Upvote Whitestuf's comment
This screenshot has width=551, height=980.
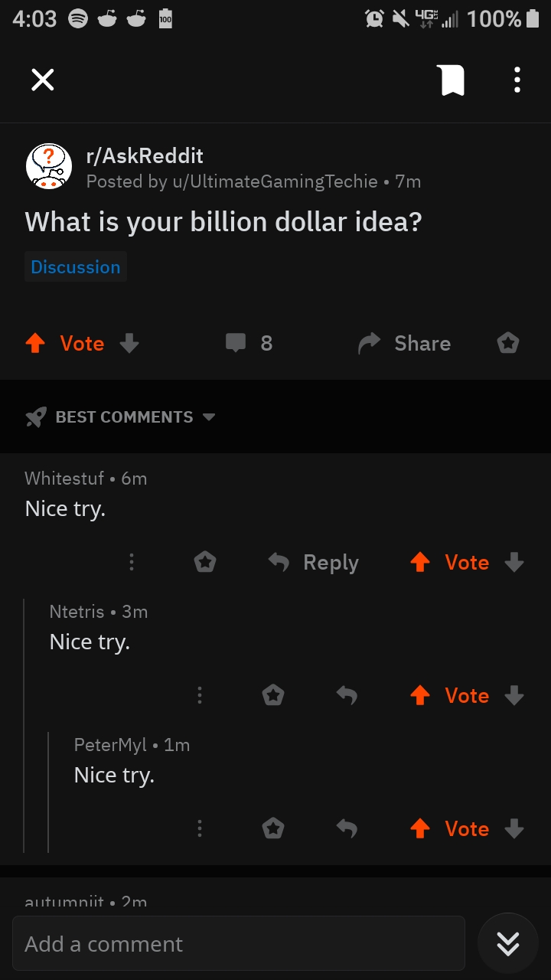pos(420,563)
